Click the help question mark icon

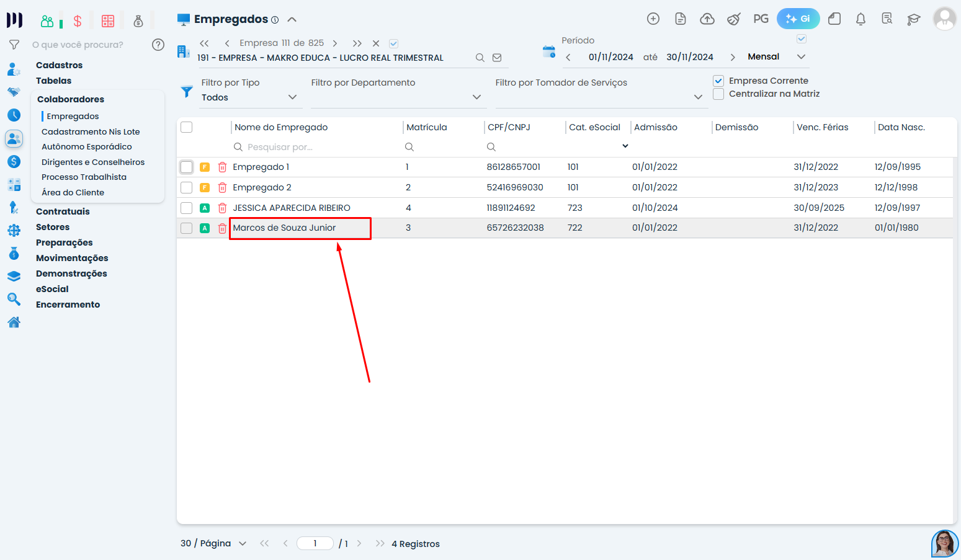click(x=158, y=45)
